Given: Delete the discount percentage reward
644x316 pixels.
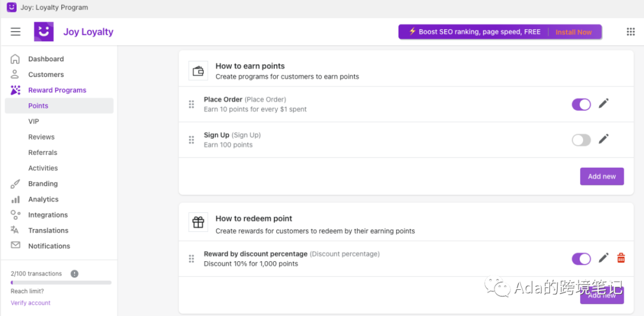Looking at the screenshot, I should click(621, 259).
